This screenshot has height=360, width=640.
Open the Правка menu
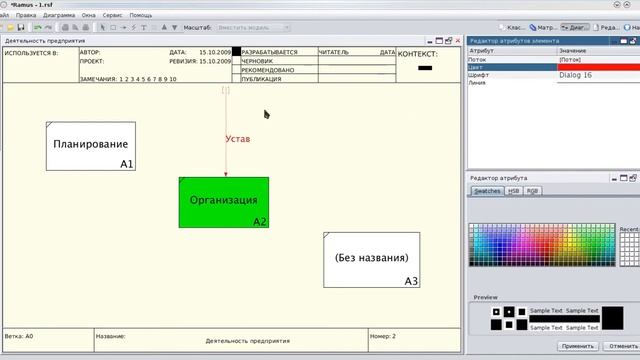click(26, 15)
